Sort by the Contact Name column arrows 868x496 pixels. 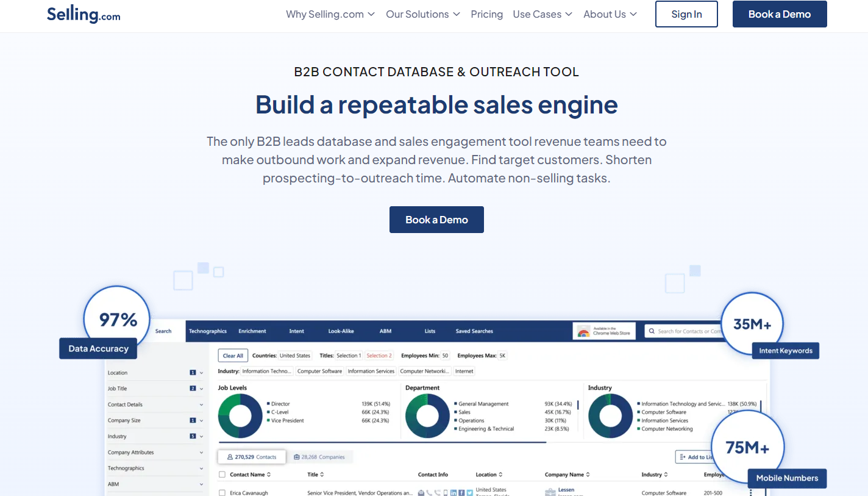(269, 475)
